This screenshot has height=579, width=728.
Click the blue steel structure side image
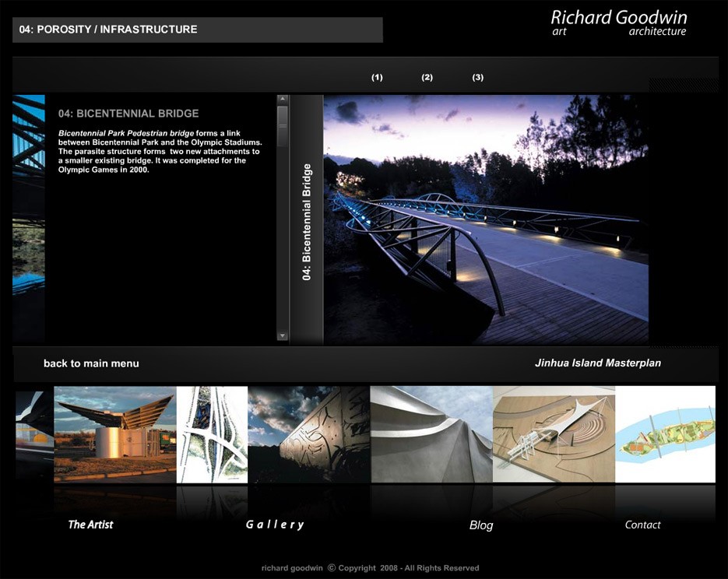(29, 218)
